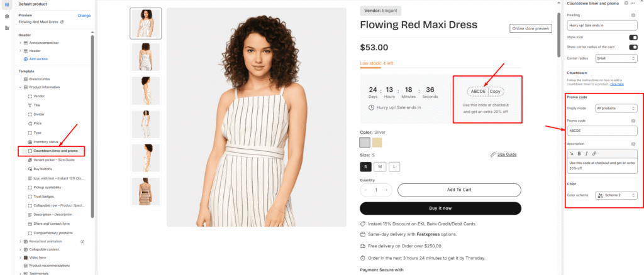
Task: Click the link icon in description editor
Action: point(594,153)
